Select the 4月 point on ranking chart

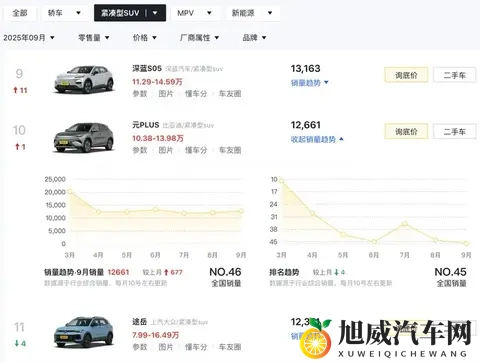(312, 214)
